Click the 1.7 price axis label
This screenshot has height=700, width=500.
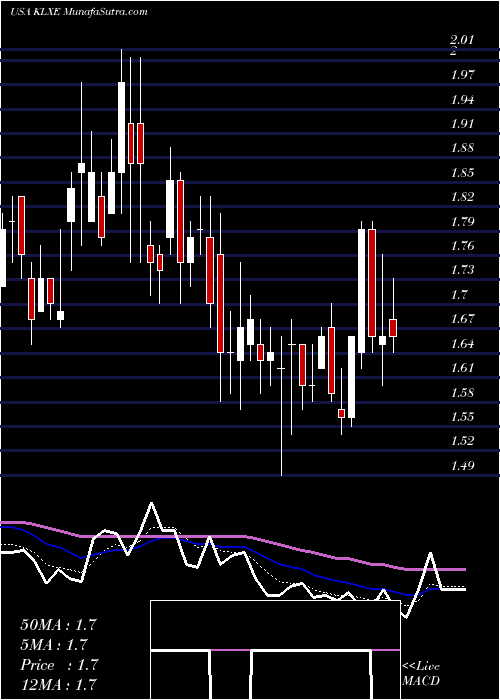(458, 295)
